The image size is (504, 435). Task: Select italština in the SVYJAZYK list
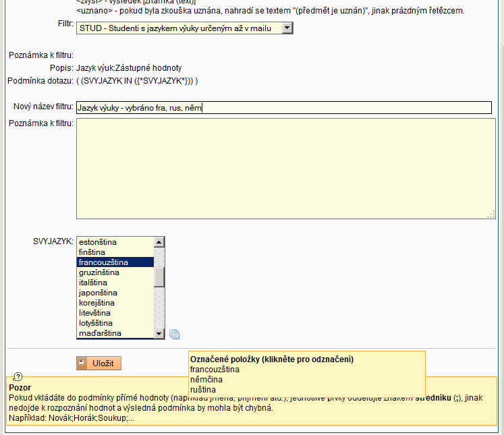(93, 283)
